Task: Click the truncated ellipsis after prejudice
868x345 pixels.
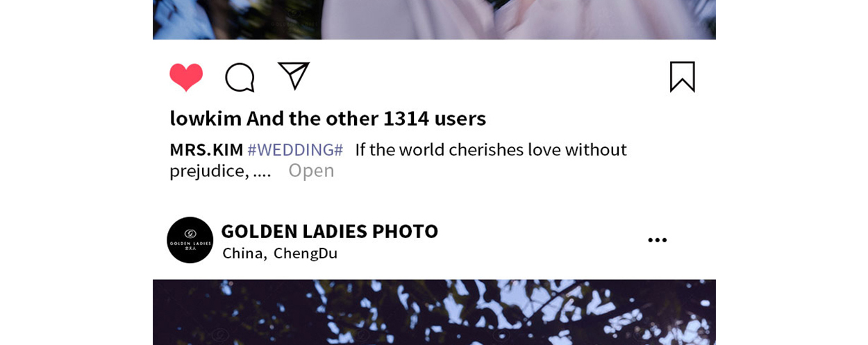Action: 262,171
